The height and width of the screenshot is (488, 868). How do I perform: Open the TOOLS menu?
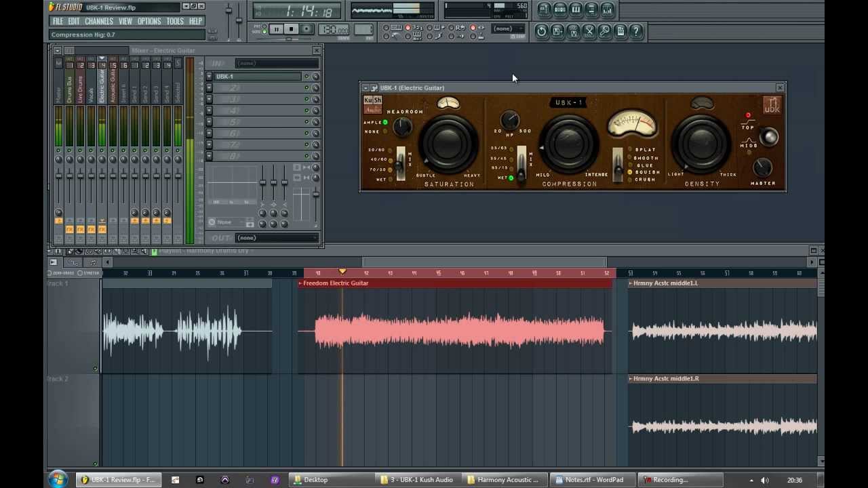point(175,21)
